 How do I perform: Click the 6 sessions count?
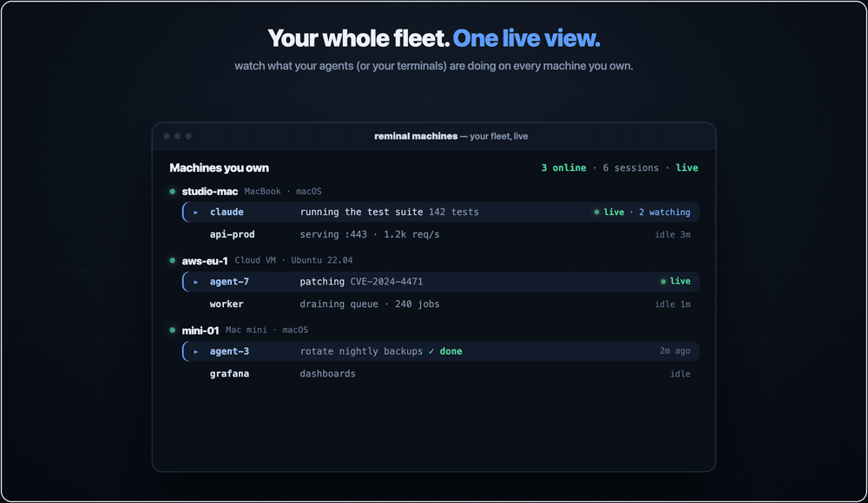630,167
